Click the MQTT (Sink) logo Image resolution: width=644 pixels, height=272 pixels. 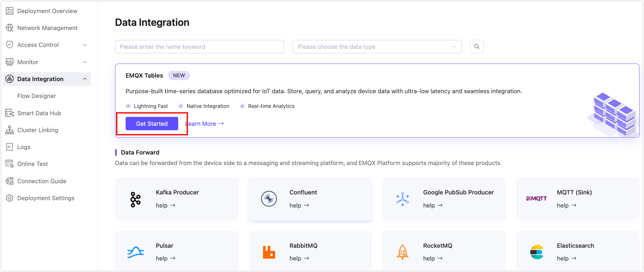click(537, 198)
